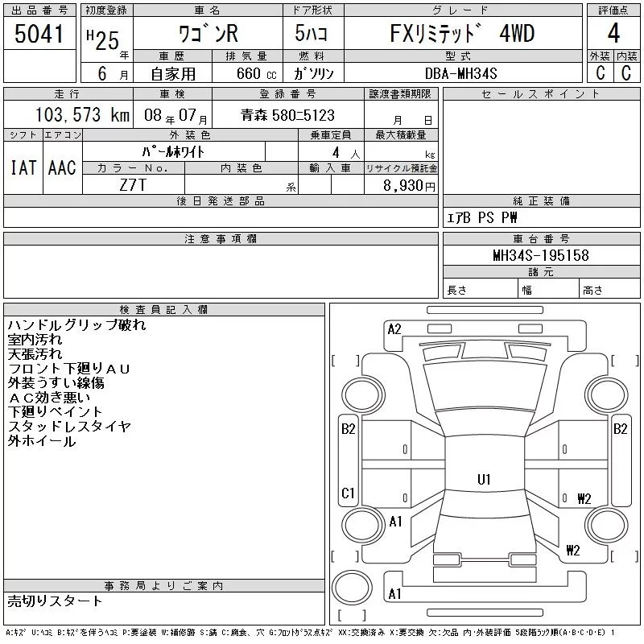Click the inspector note ハンドルグリップ破れ
Screen dimensions: 644x644
(x=77, y=325)
